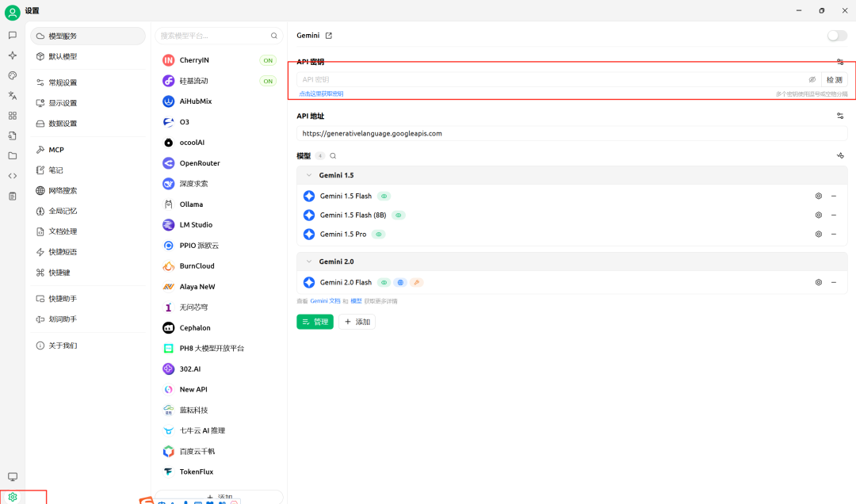Toggle API key visibility eye icon
The image size is (856, 504).
coord(812,80)
